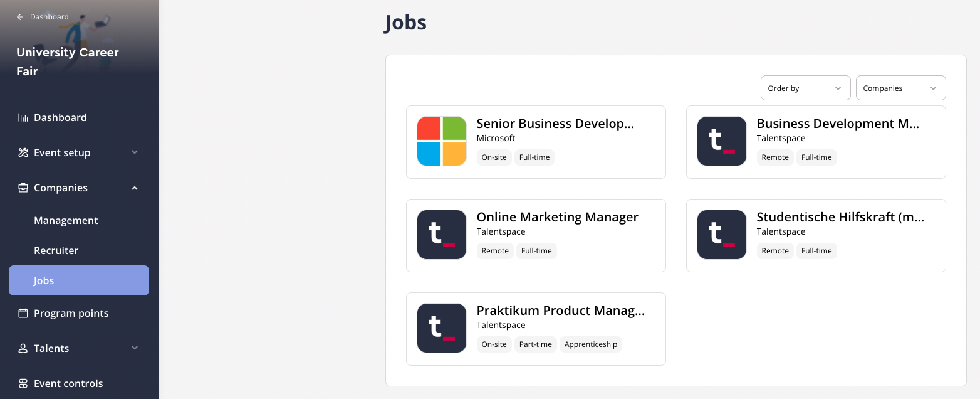Click the Event controls icon

click(x=23, y=383)
